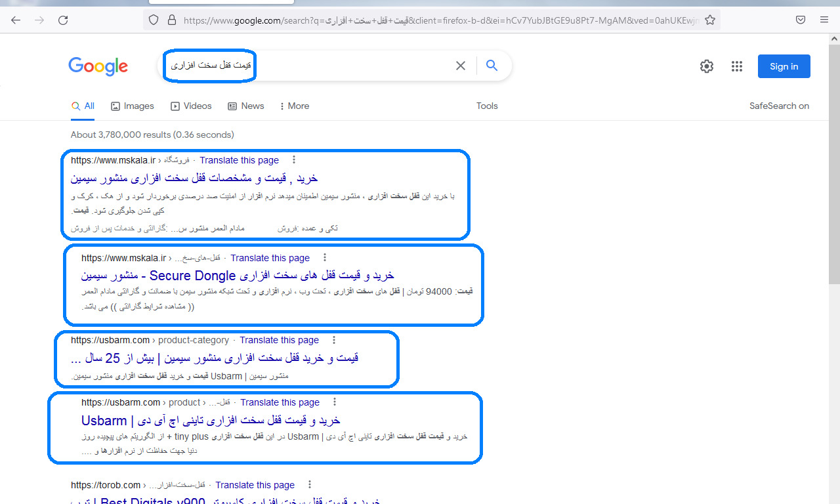The height and width of the screenshot is (504, 840).
Task: Open options dots for Secure Dongle result
Action: 324,258
